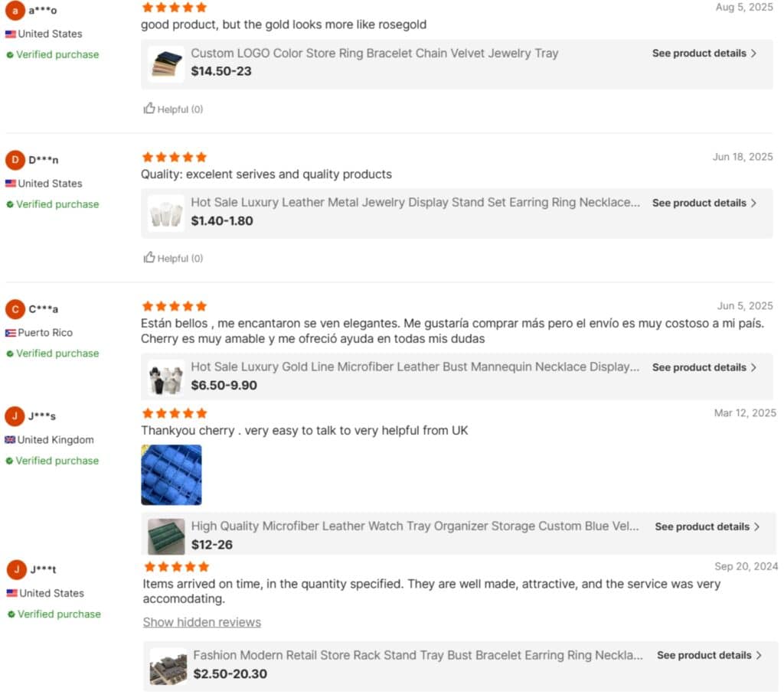The width and height of the screenshot is (784, 694).
Task: Open Velvet Jewelry Tray product thumbnail
Action: coord(166,64)
